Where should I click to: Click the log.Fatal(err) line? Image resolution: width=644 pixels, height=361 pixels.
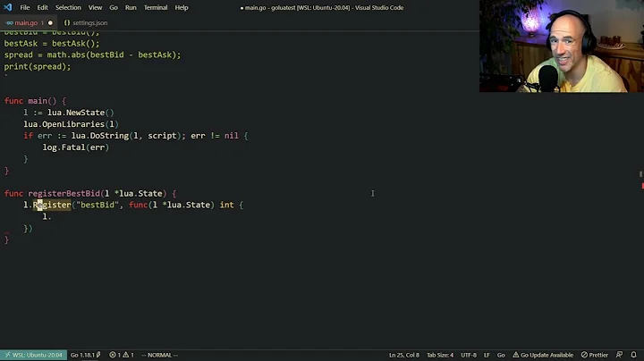coord(75,147)
